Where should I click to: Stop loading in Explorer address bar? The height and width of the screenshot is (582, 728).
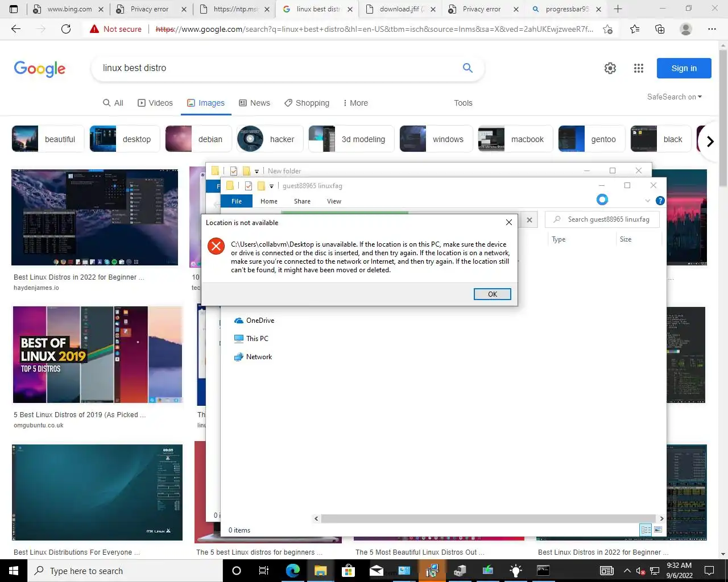pos(530,219)
